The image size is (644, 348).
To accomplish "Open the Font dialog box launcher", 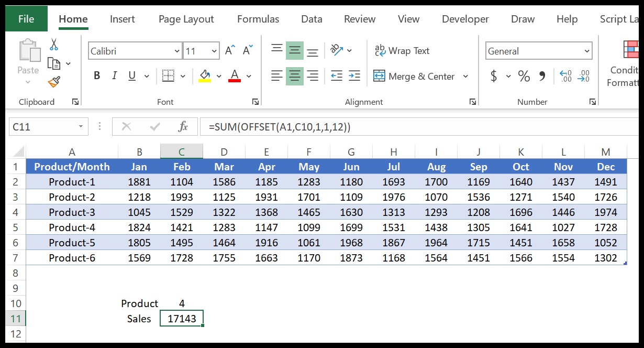I will tap(256, 102).
